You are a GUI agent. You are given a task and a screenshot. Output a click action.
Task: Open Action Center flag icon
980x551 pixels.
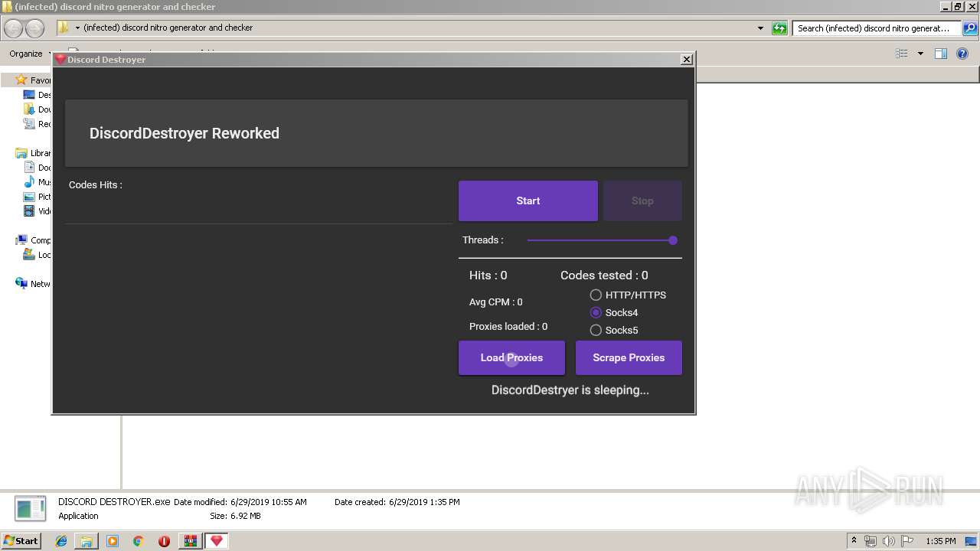click(x=907, y=541)
